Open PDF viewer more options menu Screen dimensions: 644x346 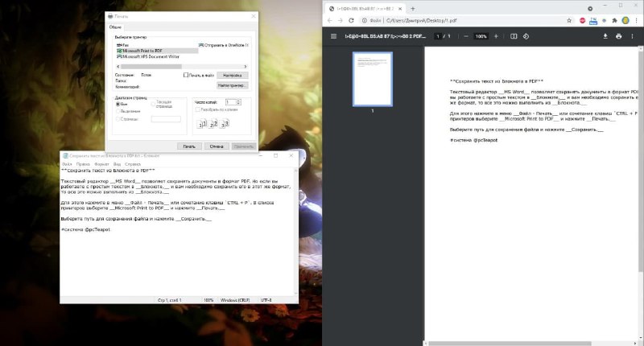coord(632,36)
